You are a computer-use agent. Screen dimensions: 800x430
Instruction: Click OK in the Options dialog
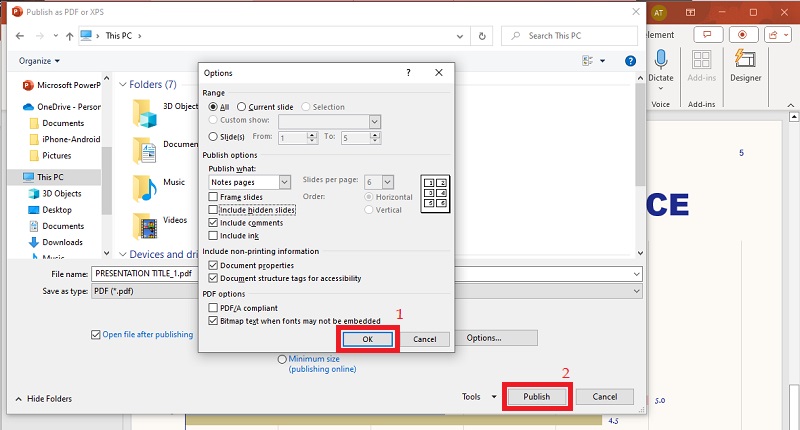click(x=368, y=339)
